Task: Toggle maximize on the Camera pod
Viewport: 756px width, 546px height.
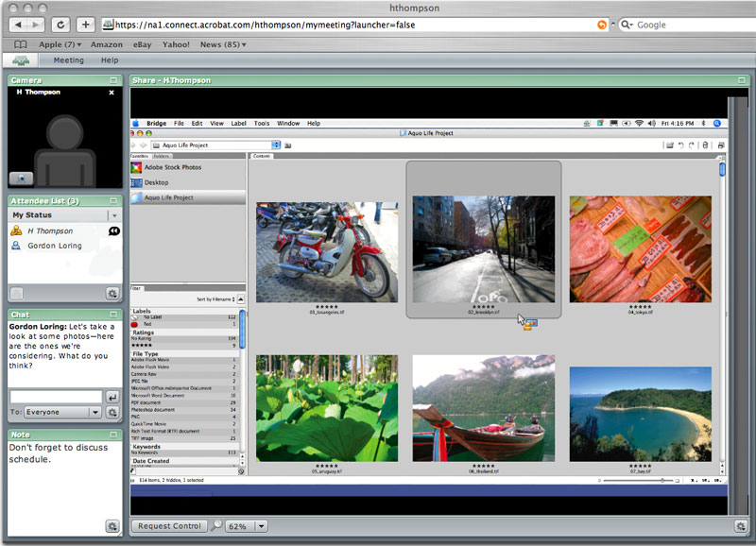Action: coord(113,81)
